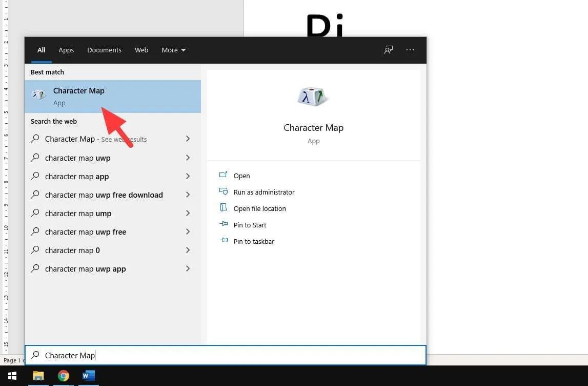Click the large Character Map icon in preview
The width and height of the screenshot is (588, 386).
click(x=313, y=97)
